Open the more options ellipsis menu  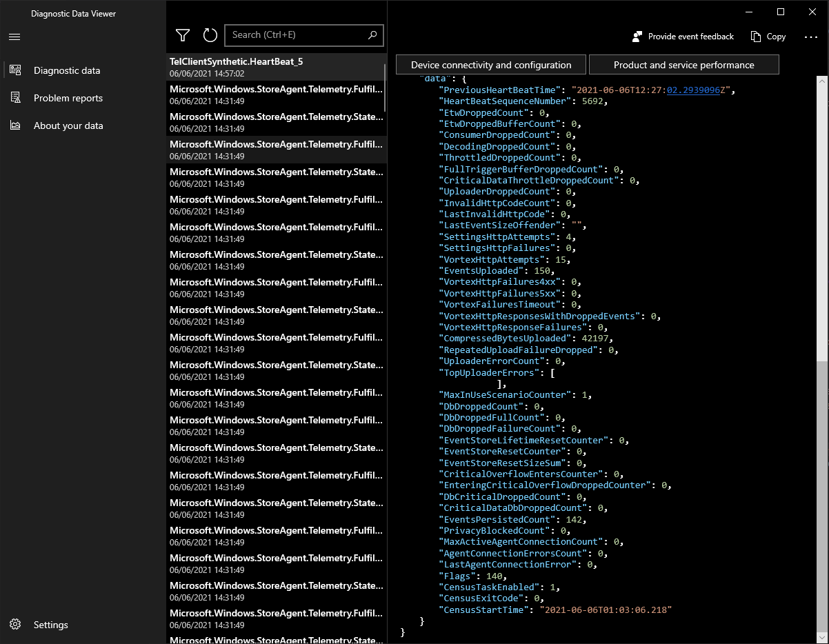[x=811, y=37]
